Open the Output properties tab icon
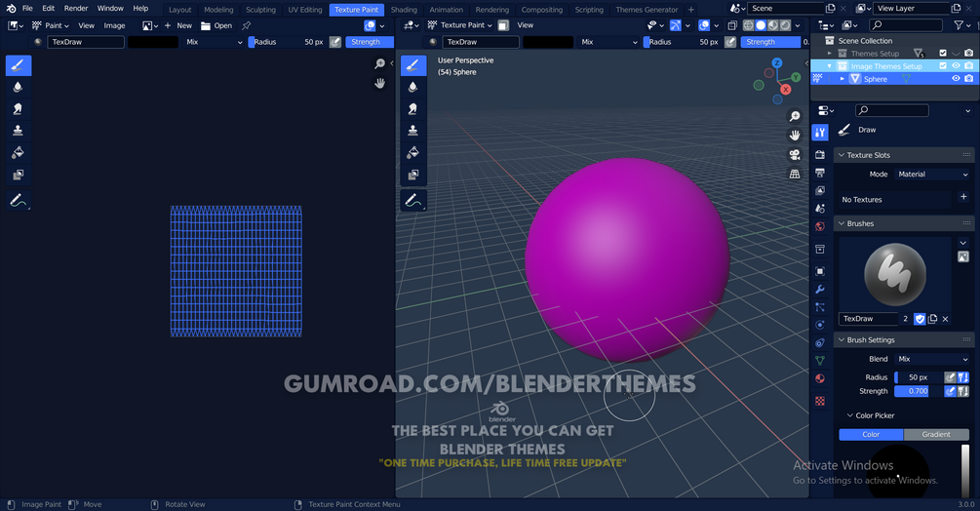 coord(820,173)
